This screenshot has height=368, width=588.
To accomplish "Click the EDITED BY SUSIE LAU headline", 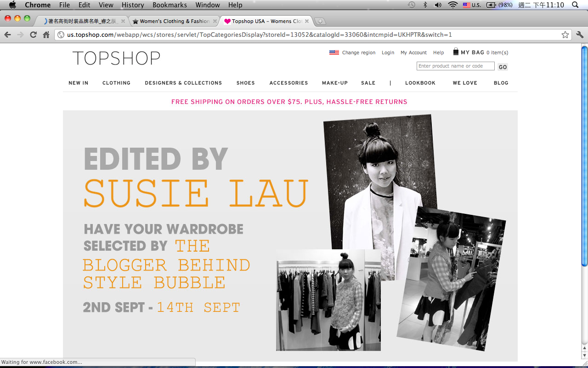I will tap(196, 177).
